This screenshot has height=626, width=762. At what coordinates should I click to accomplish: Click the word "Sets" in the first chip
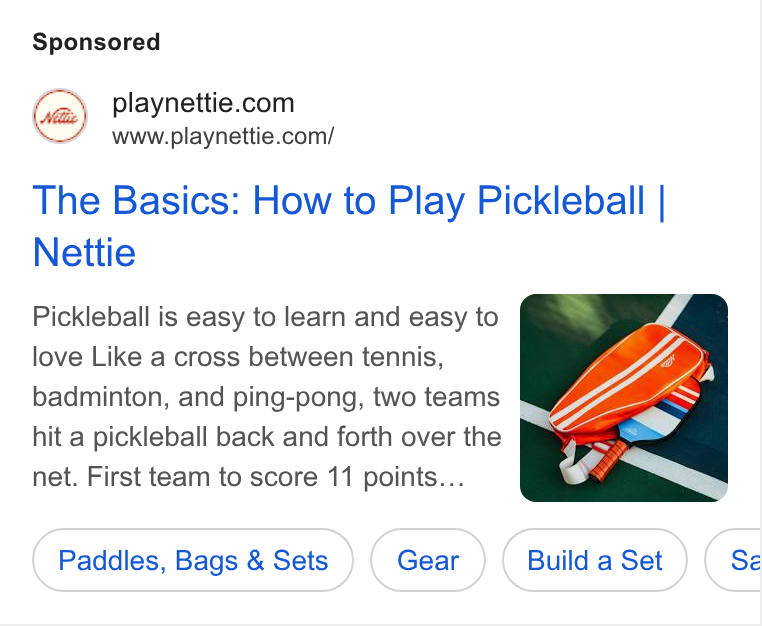pos(300,560)
